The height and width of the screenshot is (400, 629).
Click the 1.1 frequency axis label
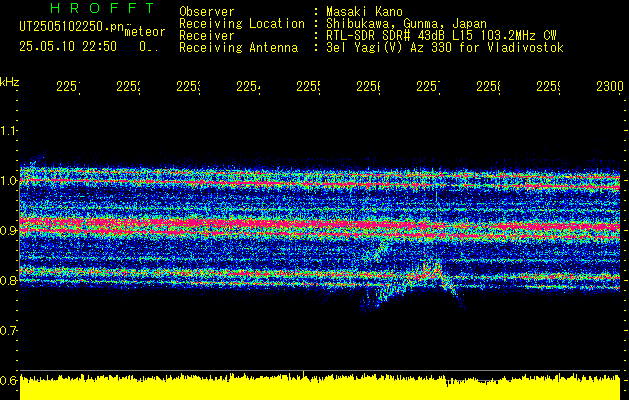point(8,130)
